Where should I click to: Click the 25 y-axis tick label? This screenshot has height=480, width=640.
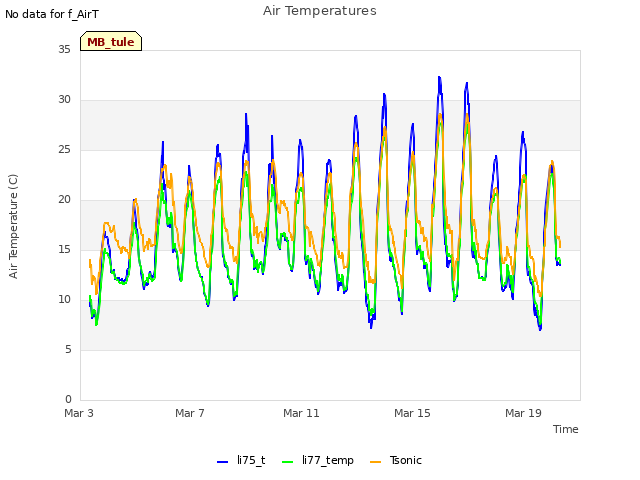coord(64,150)
